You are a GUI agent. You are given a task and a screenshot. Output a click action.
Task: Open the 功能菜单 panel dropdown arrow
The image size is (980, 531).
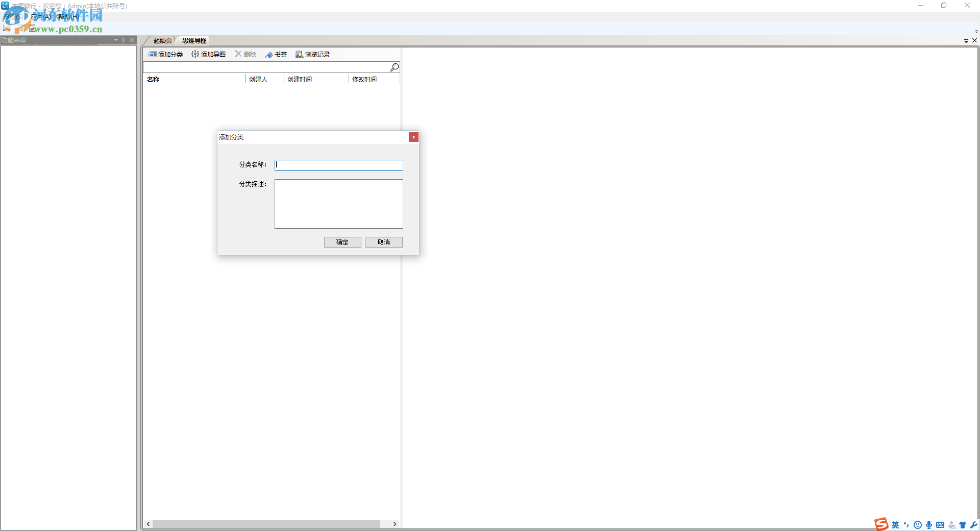pos(116,40)
